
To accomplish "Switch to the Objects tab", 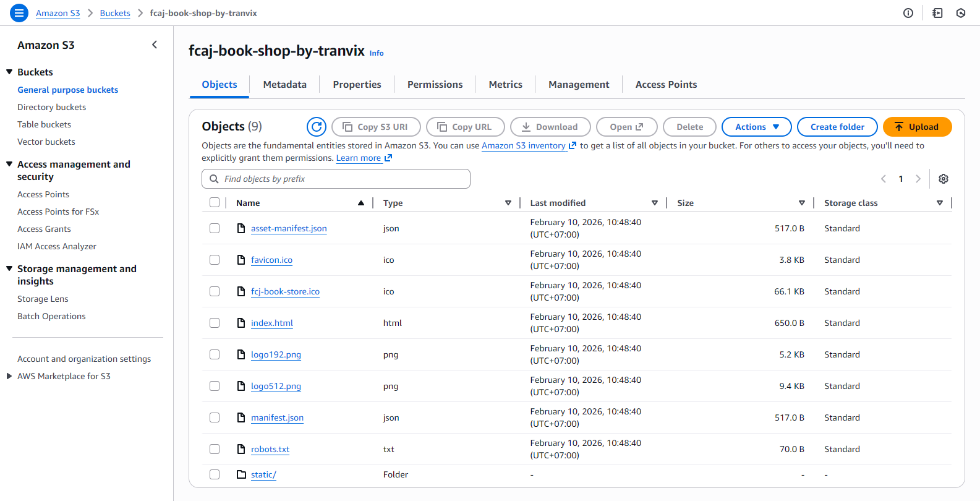I will (x=219, y=85).
